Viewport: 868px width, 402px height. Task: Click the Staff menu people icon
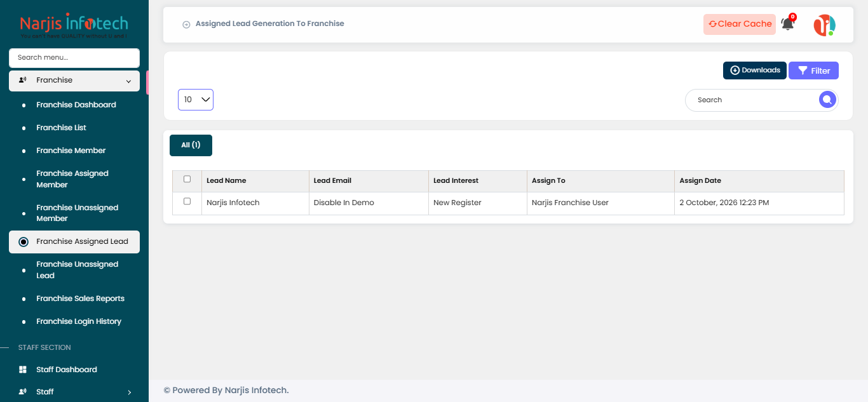pos(23,392)
